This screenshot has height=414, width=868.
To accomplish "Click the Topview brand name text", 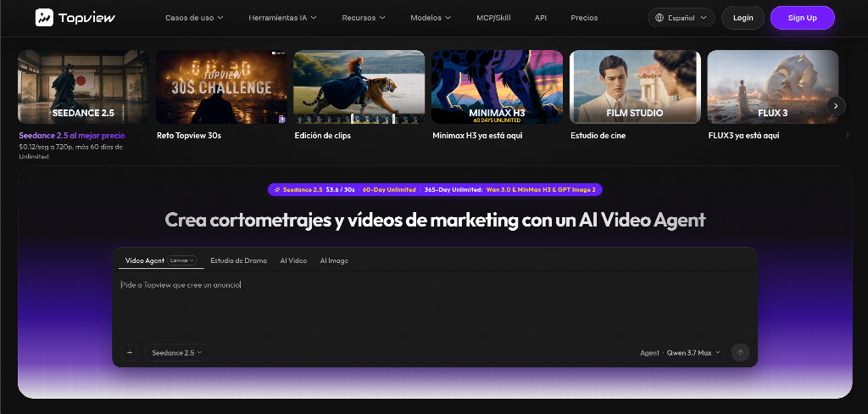I will coord(86,19).
